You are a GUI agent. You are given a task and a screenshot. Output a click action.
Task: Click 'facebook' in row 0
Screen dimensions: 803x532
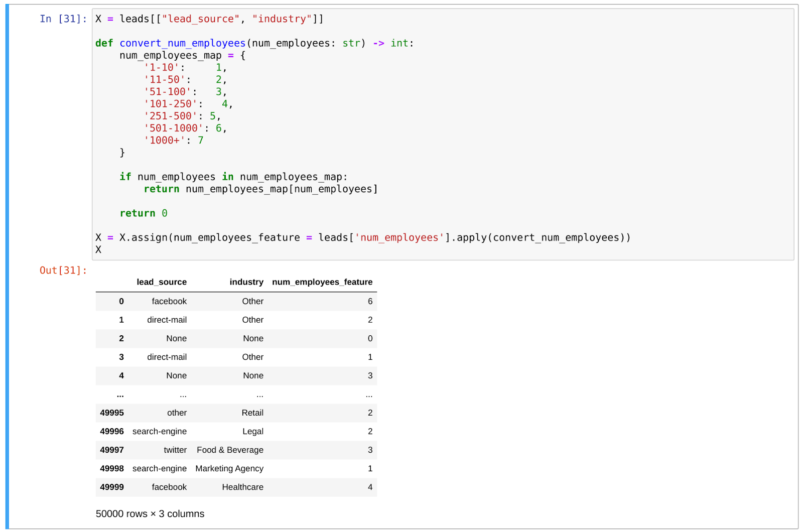pyautogui.click(x=169, y=301)
